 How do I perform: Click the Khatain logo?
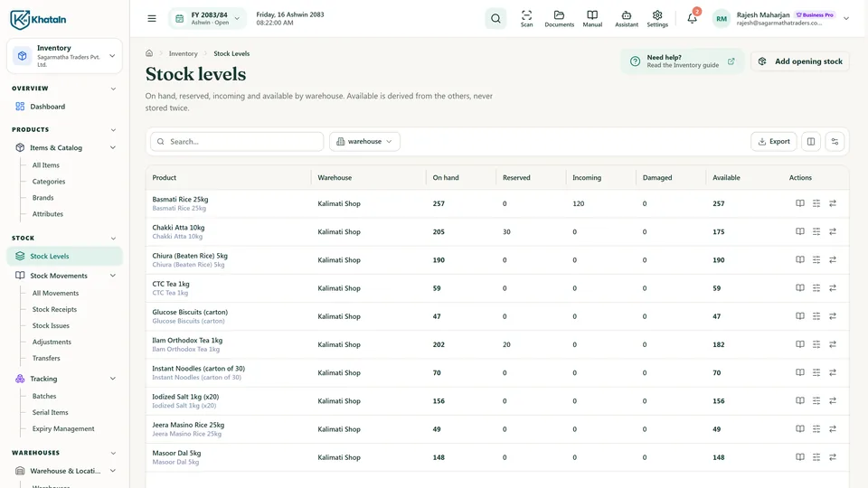click(x=38, y=19)
